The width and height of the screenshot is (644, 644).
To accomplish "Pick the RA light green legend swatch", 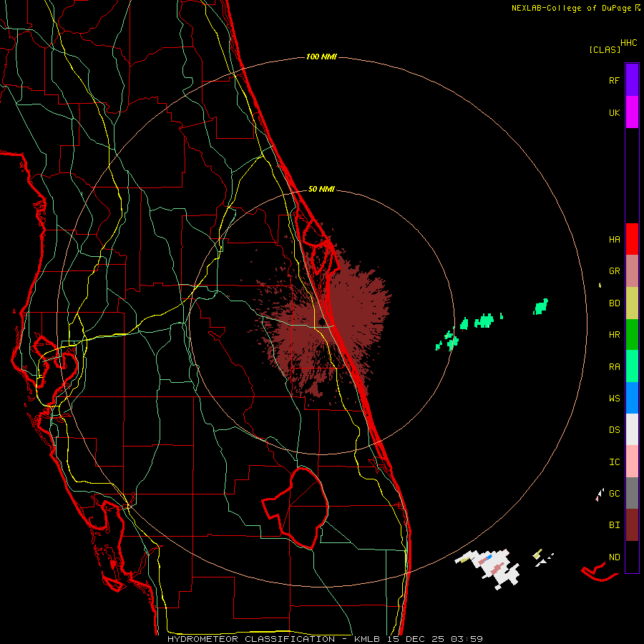I will tap(632, 366).
